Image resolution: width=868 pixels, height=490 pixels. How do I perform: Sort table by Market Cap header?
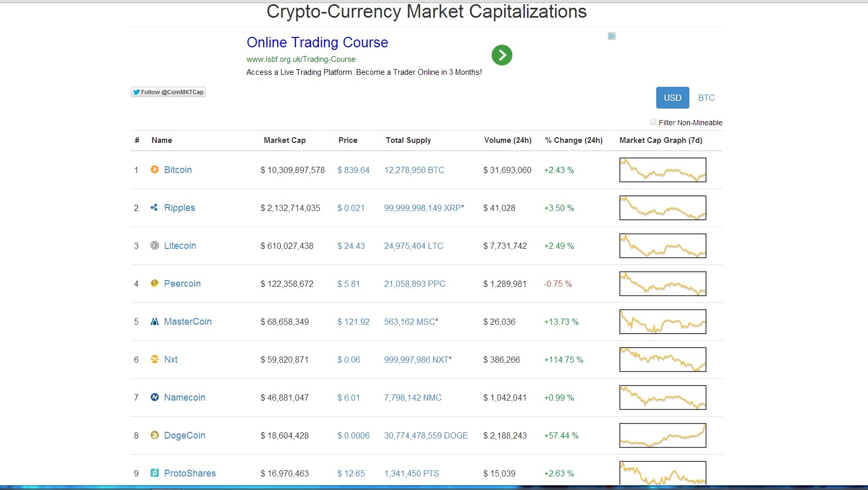click(x=284, y=140)
